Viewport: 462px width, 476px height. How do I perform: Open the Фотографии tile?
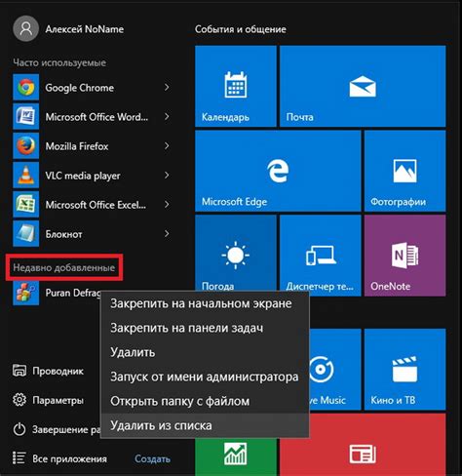coord(404,171)
